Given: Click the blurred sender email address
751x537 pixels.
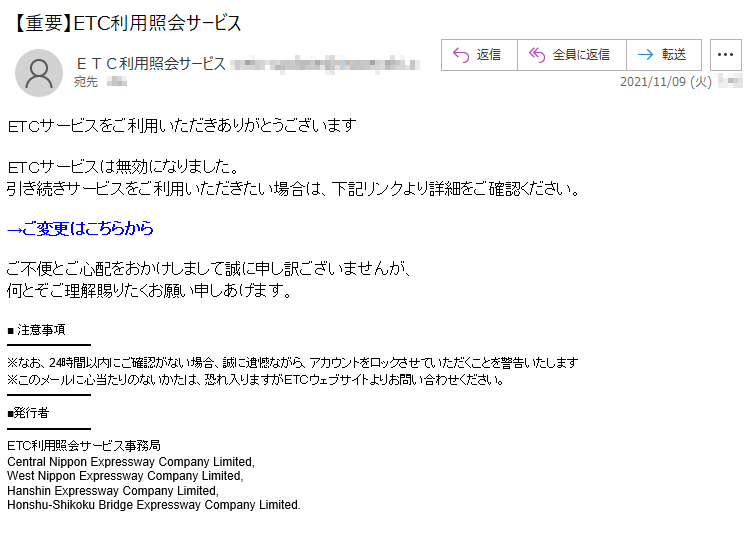Looking at the screenshot, I should pyautogui.click(x=325, y=64).
